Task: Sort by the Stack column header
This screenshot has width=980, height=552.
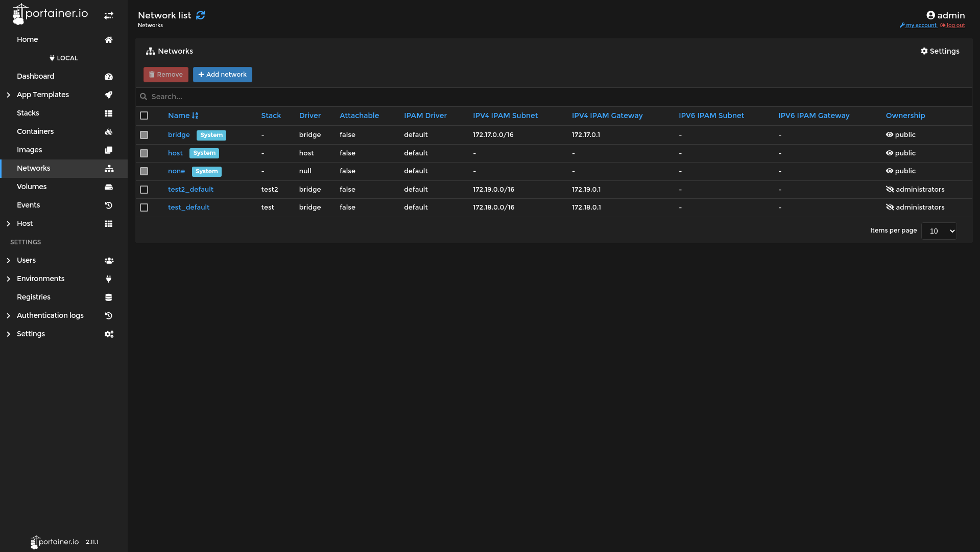Action: click(x=271, y=116)
